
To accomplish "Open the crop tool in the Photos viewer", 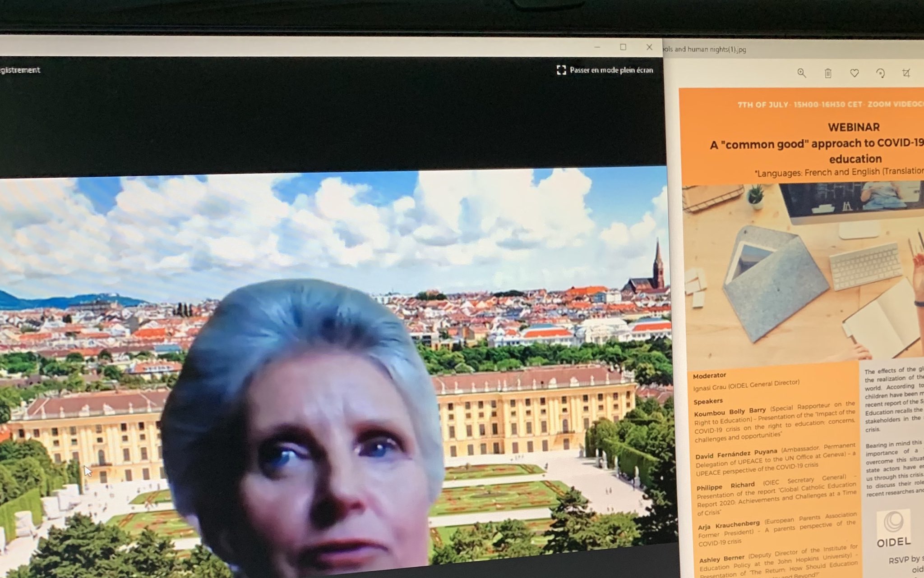I will pos(906,73).
